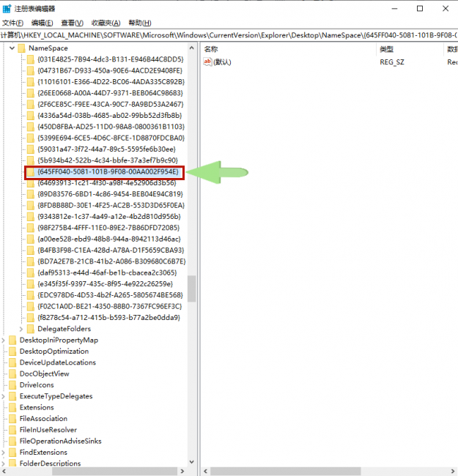Click folder icon of {9343812e-1c37-4a49-a12e-4b2d810d956b}
Image resolution: width=458 pixels, height=476 pixels.
[x=30, y=217]
